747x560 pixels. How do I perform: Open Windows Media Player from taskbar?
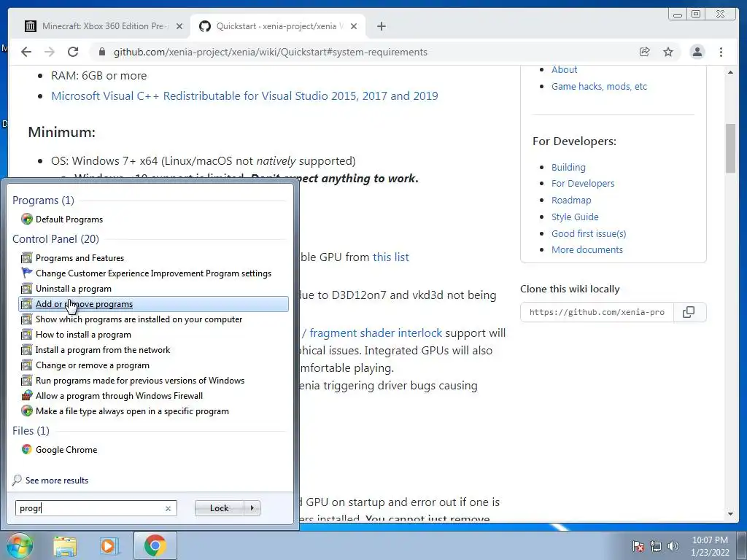[109, 546]
